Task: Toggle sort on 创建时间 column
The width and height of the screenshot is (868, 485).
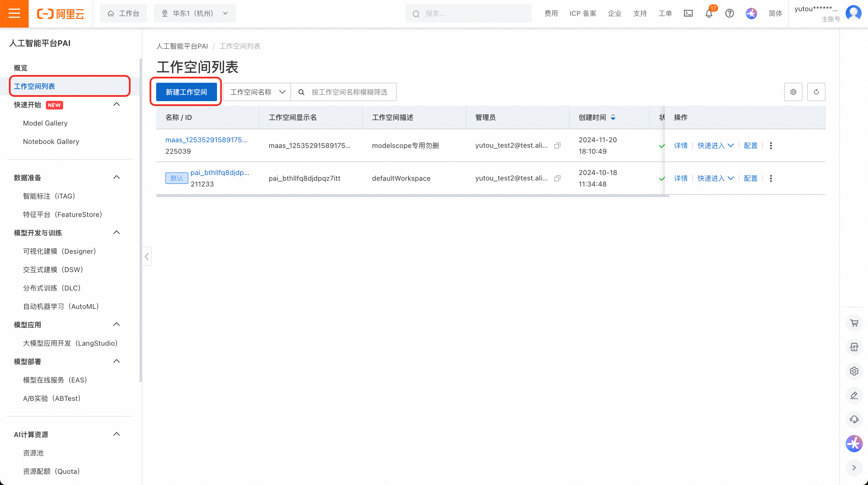Action: click(613, 118)
